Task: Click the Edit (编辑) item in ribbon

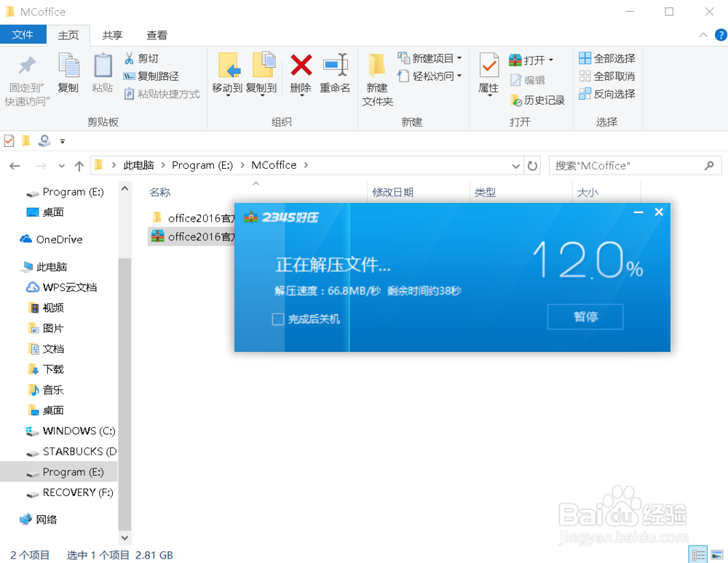Action: [527, 80]
